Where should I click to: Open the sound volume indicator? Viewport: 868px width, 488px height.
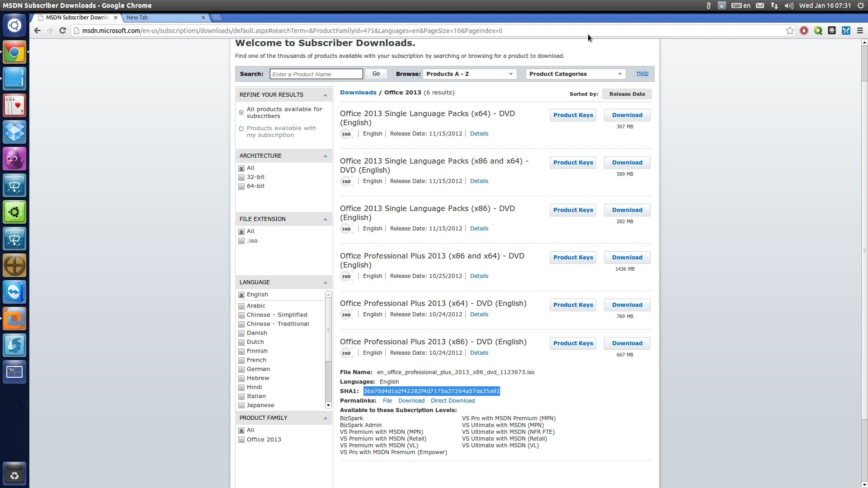pyautogui.click(x=789, y=5)
